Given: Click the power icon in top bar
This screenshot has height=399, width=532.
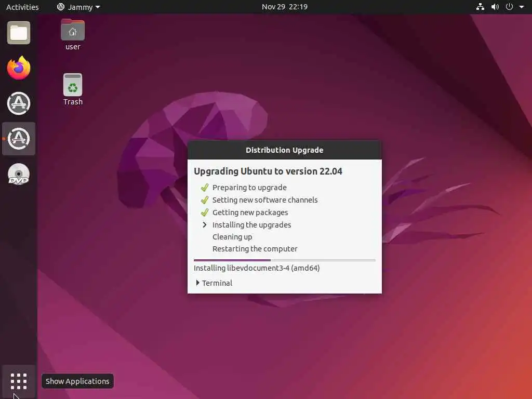Looking at the screenshot, I should pos(509,7).
